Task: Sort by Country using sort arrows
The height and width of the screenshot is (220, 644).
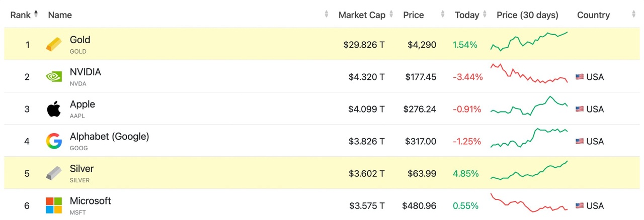Action: 633,15
